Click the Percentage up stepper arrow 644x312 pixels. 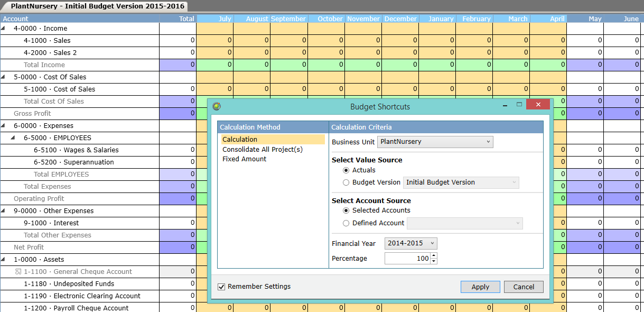point(433,255)
